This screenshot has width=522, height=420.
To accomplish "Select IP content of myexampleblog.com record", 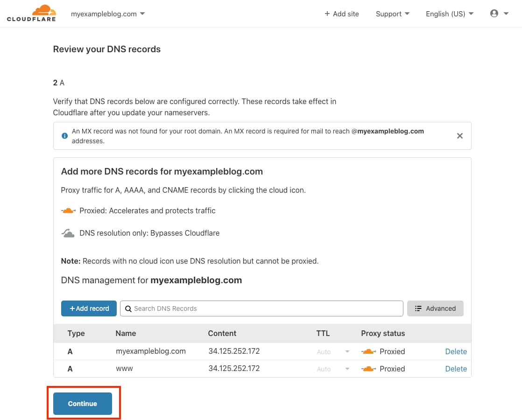I will 234,351.
